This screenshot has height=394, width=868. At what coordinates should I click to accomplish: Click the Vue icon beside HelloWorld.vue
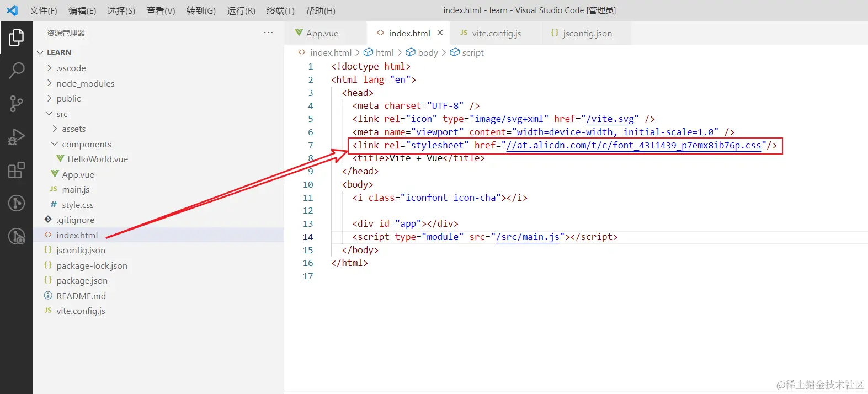tap(60, 158)
